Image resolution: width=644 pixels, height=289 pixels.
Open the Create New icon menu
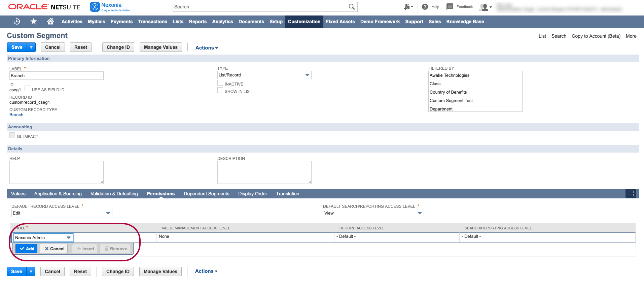408,7
